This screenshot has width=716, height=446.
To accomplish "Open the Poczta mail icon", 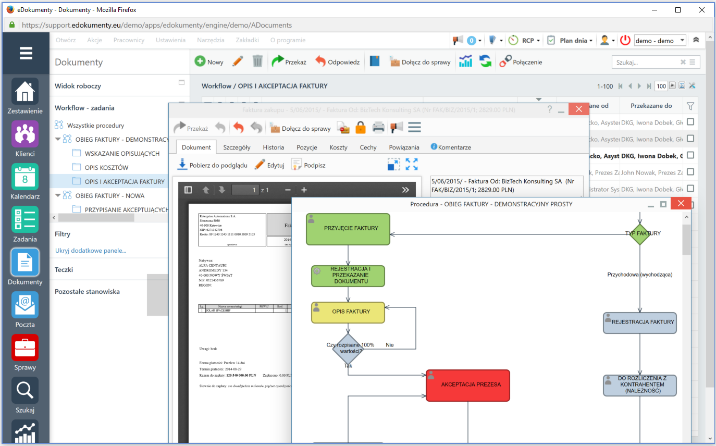I will (25, 305).
